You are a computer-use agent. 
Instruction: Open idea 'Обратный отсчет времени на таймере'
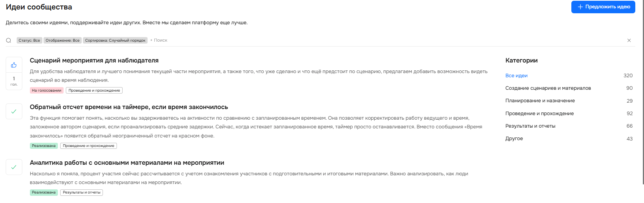coord(129,107)
